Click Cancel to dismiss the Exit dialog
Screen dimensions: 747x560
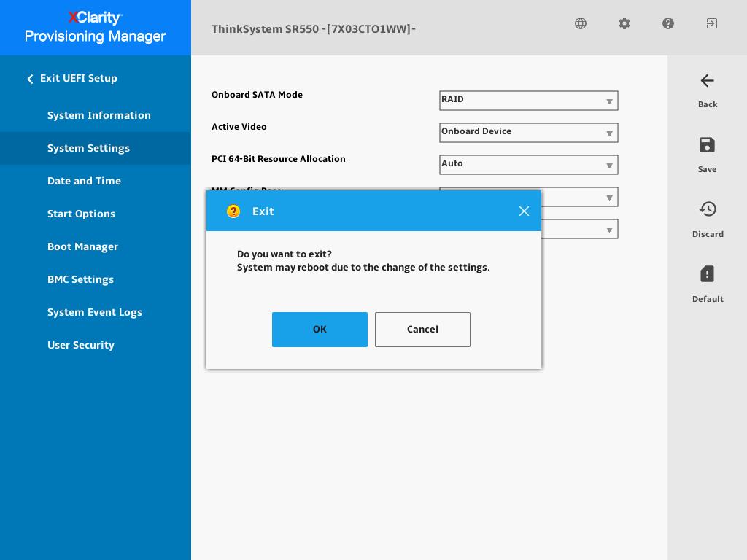click(x=422, y=330)
